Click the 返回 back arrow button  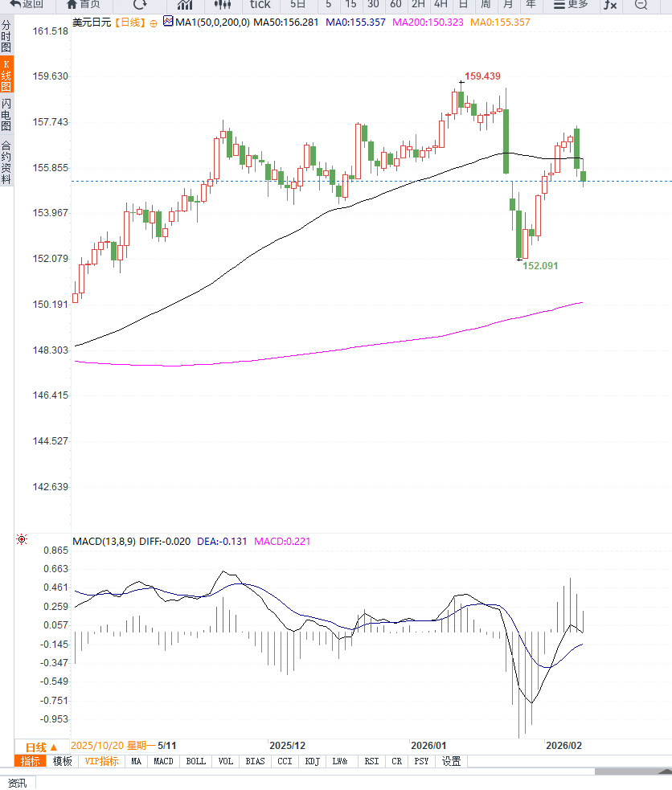click(27, 4)
